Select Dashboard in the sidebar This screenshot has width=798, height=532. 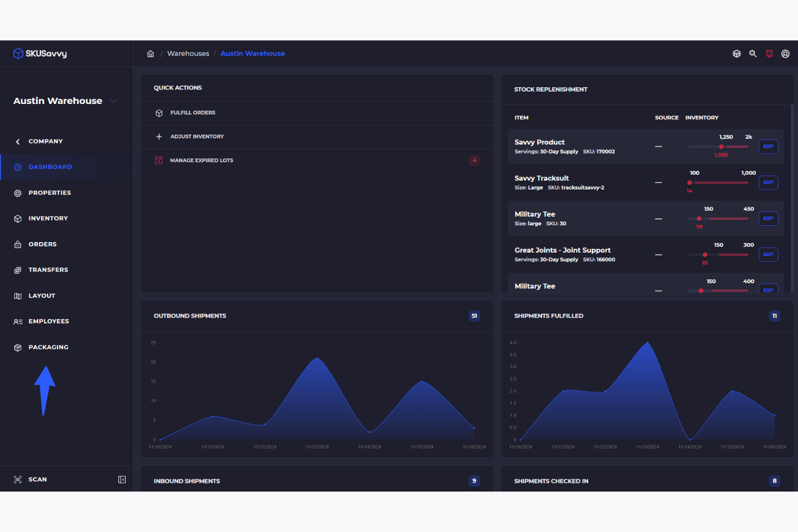click(50, 167)
